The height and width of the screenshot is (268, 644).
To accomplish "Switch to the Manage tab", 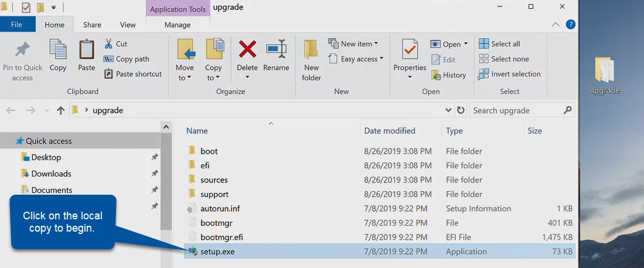I will (178, 25).
